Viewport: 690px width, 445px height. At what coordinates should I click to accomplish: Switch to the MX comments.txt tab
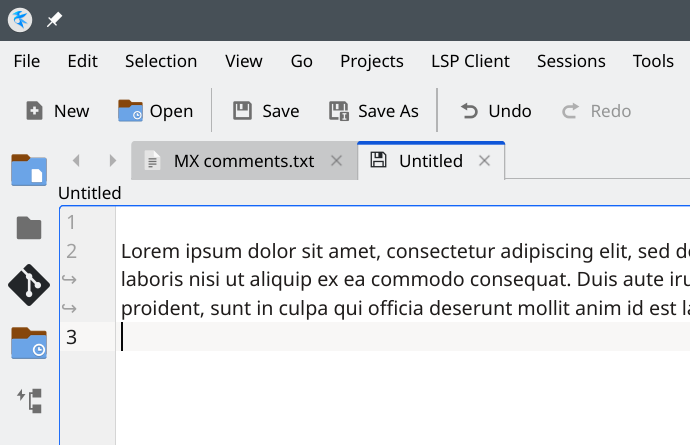coord(243,161)
